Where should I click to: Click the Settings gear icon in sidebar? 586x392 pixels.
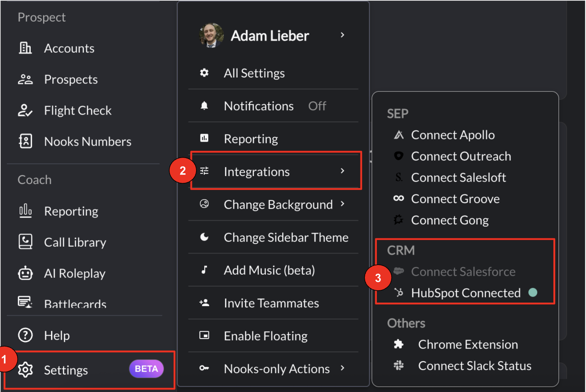coord(26,370)
